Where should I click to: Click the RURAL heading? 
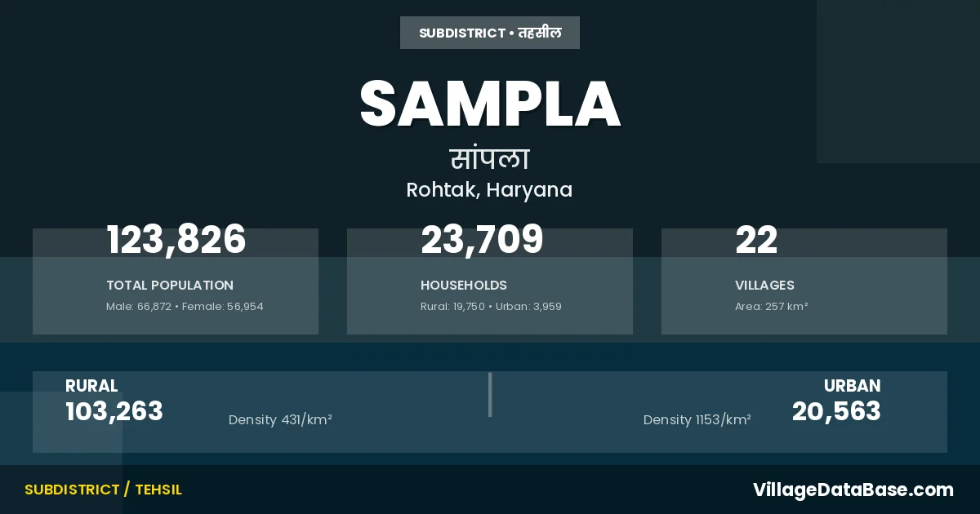click(91, 386)
